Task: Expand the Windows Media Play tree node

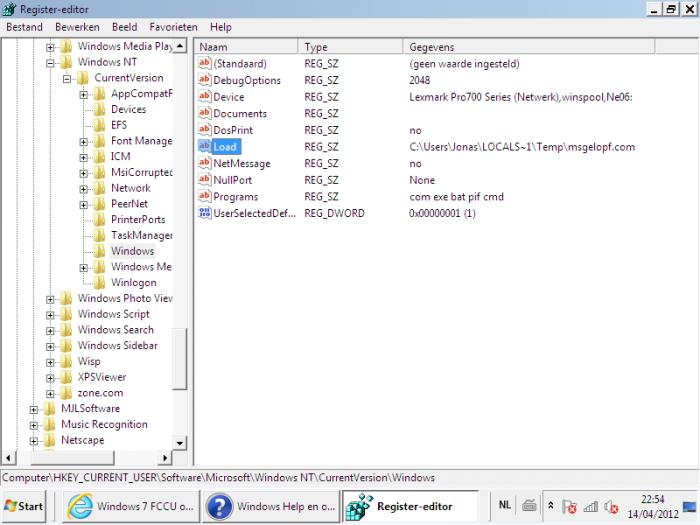Action: (x=50, y=47)
